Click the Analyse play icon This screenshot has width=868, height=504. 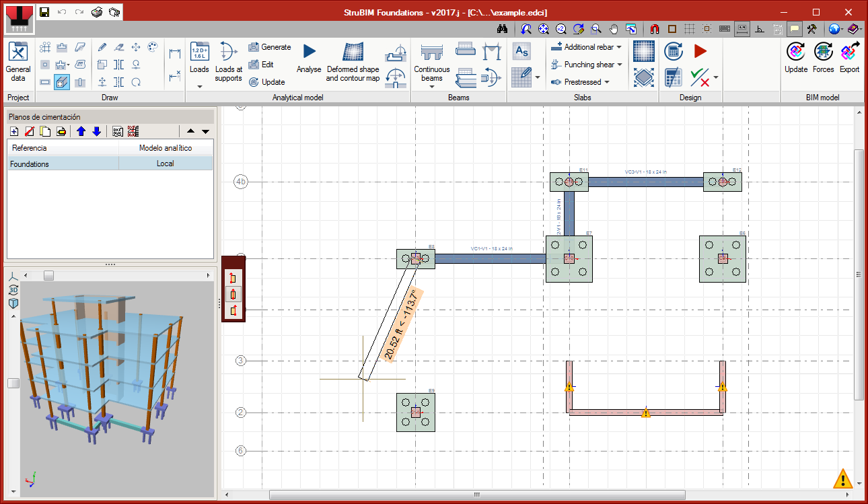[x=309, y=52]
